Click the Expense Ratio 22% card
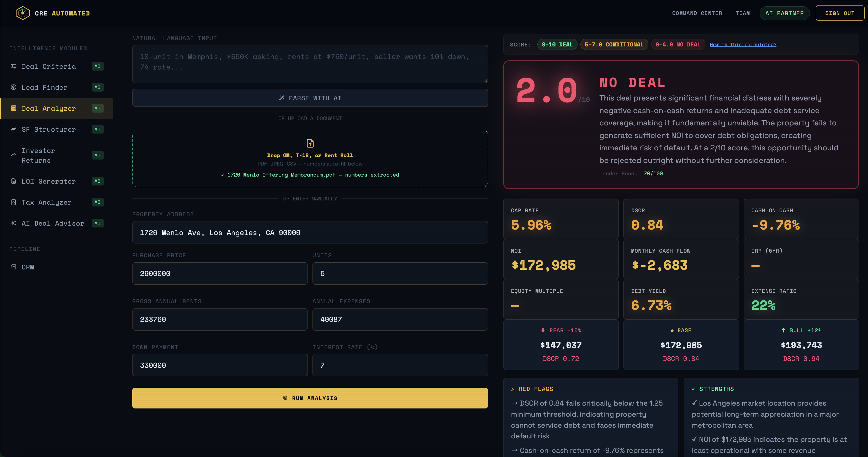This screenshot has width=868, height=457. (801, 299)
